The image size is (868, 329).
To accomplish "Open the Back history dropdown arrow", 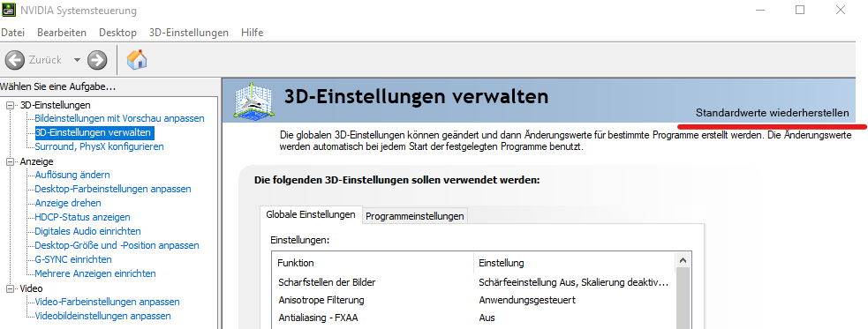I will (x=77, y=60).
